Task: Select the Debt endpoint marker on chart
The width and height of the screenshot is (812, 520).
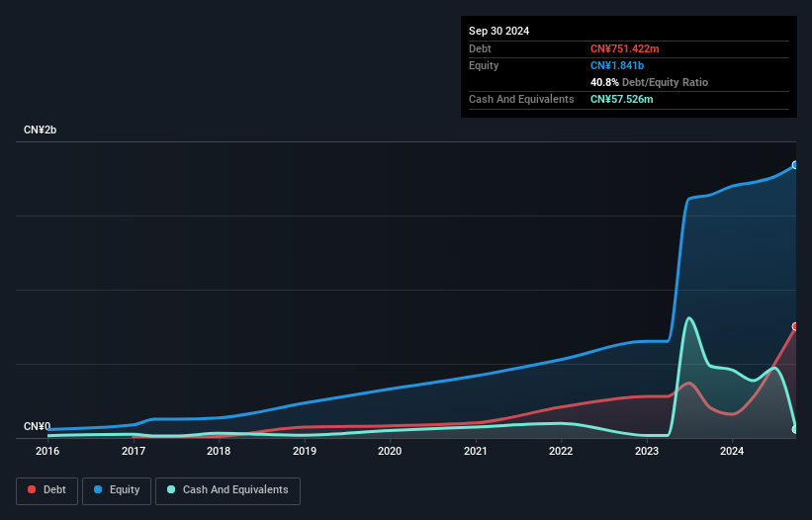Action: point(795,326)
